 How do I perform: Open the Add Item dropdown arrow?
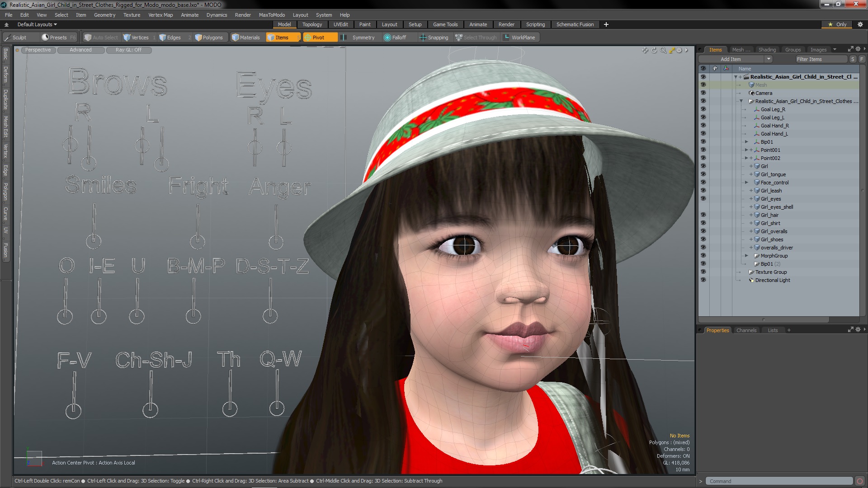[x=769, y=59]
